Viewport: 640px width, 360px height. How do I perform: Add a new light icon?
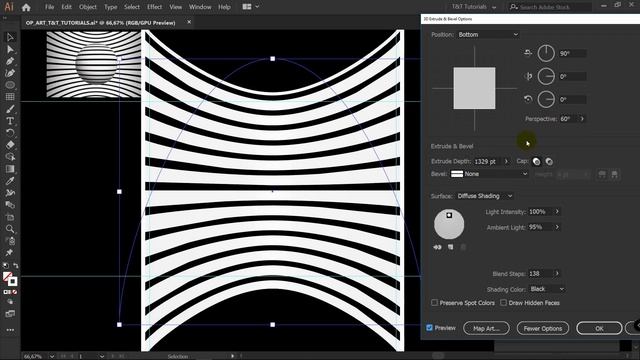point(450,247)
